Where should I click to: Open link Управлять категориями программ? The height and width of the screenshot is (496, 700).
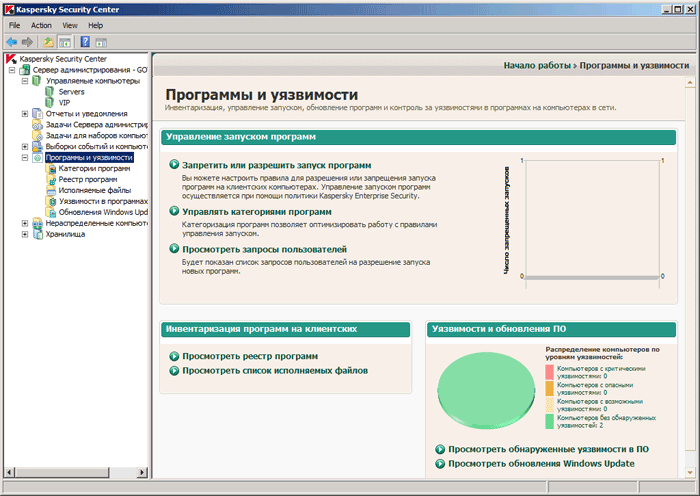pyautogui.click(x=257, y=212)
